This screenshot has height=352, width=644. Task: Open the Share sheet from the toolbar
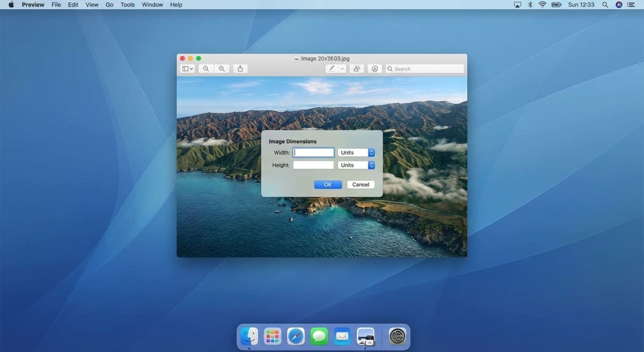click(x=240, y=68)
